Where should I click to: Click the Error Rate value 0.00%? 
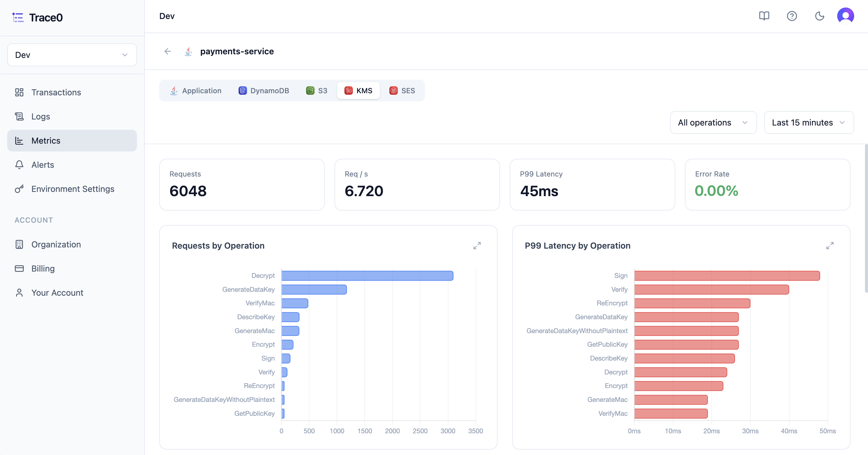[716, 191]
